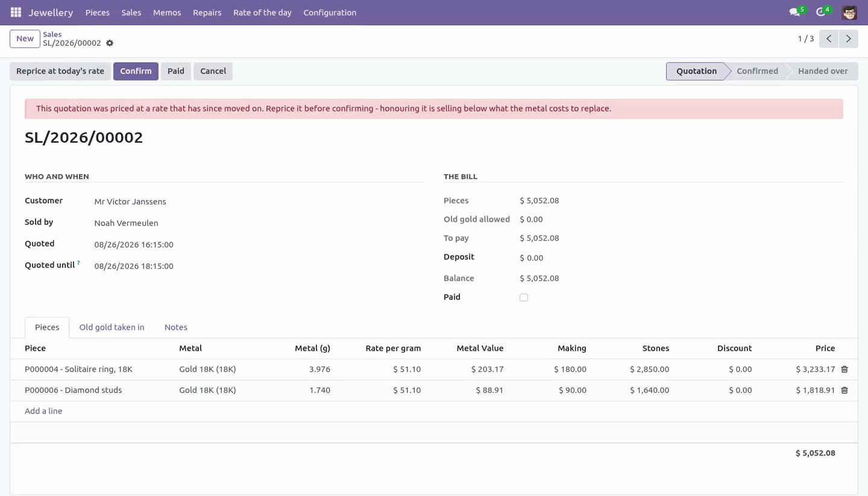Add a line to pieces
868x496 pixels.
(x=43, y=411)
